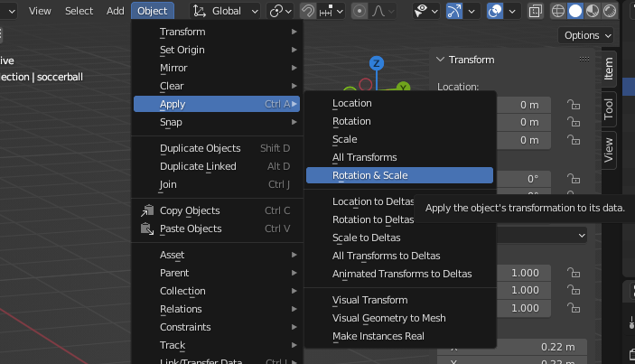The height and width of the screenshot is (364, 635).
Task: Open proportional editing falloff curve dropdown
Action: [383, 11]
